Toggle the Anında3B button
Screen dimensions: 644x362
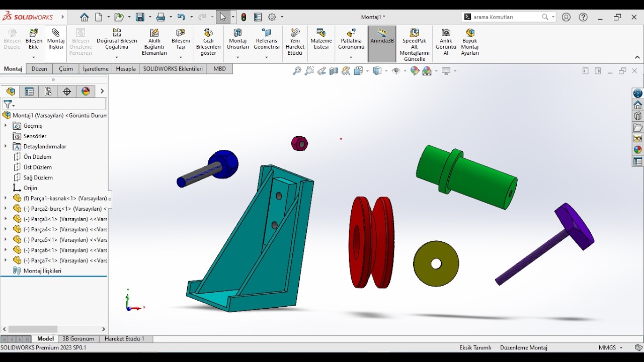pyautogui.click(x=382, y=44)
